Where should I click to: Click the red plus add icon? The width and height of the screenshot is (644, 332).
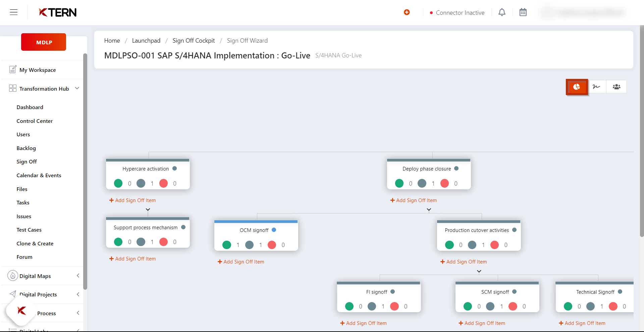pos(407,12)
